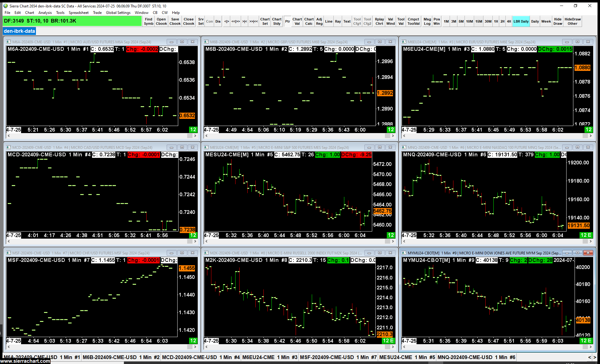The height and width of the screenshot is (364, 600).
Task: Click the Disconnect (Dis) button
Action: coord(218,21)
